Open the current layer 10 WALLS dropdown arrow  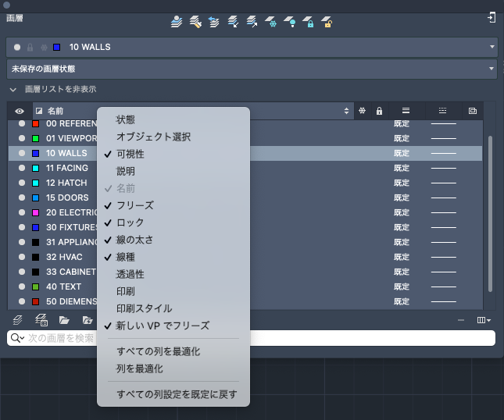(491, 47)
